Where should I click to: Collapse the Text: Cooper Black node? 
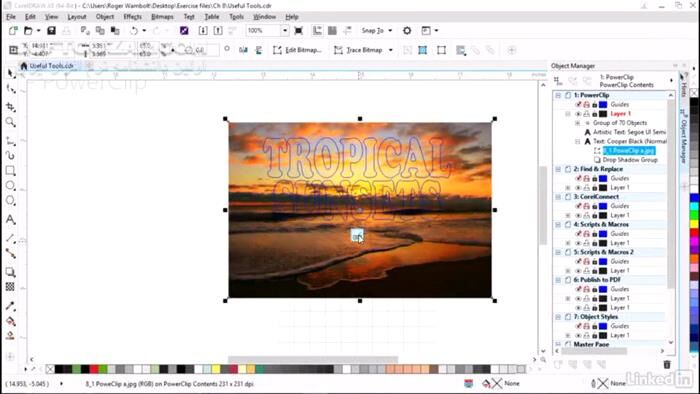coord(577,141)
